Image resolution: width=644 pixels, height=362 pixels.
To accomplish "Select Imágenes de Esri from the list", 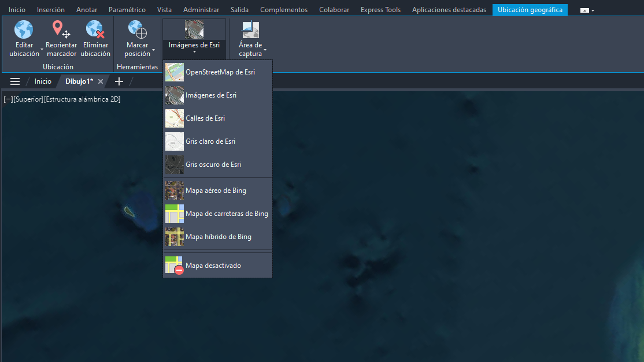I will (218, 95).
